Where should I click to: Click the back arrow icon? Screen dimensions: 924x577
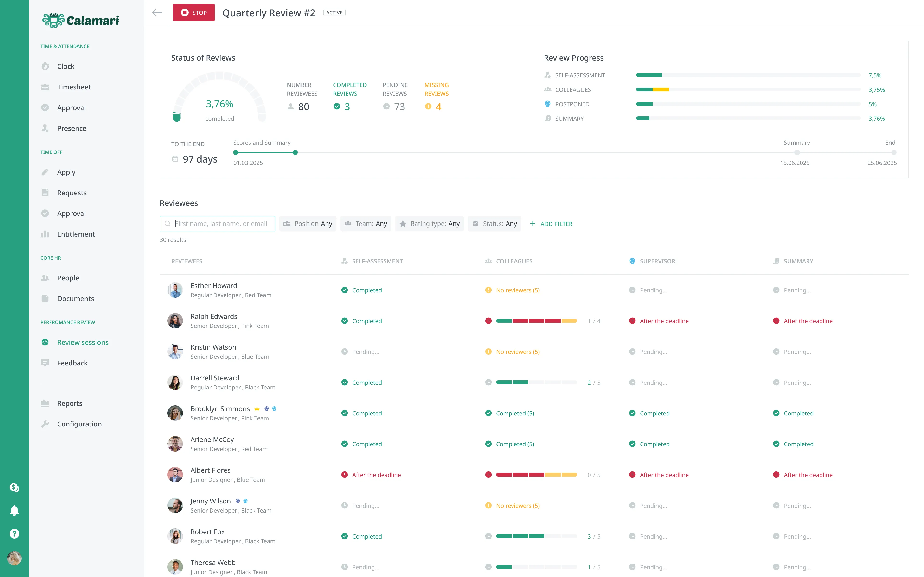click(157, 13)
